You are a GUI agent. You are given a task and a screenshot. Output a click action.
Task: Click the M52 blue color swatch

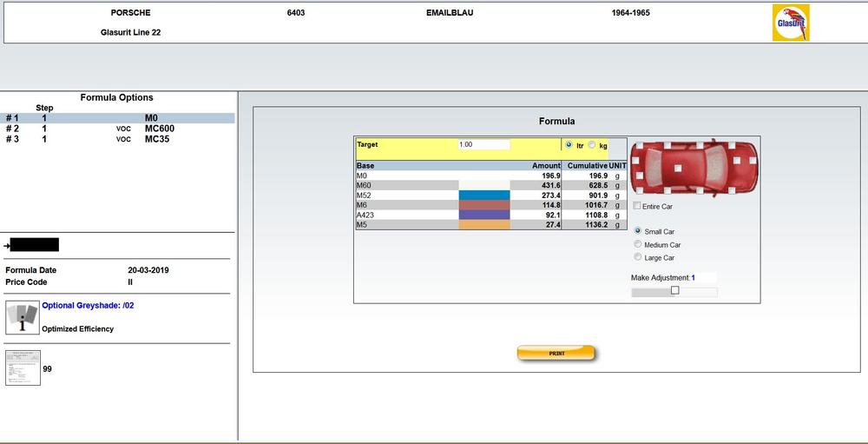[x=483, y=195]
